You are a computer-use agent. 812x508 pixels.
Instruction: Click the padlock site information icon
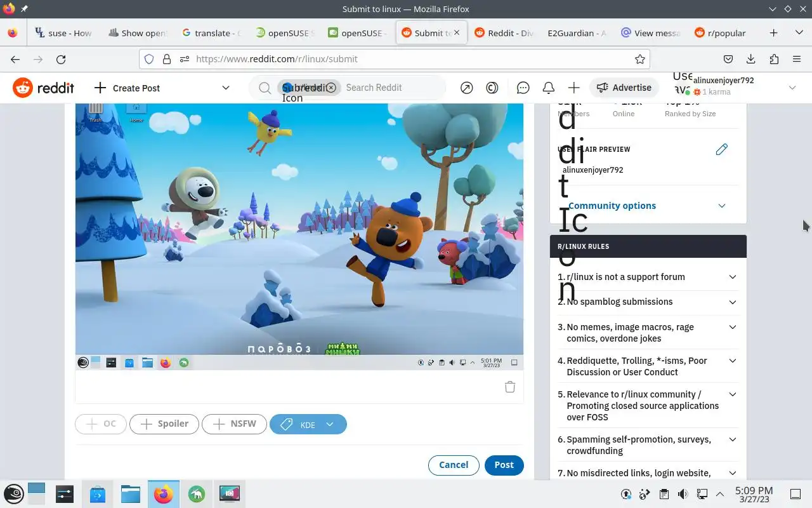(x=166, y=59)
